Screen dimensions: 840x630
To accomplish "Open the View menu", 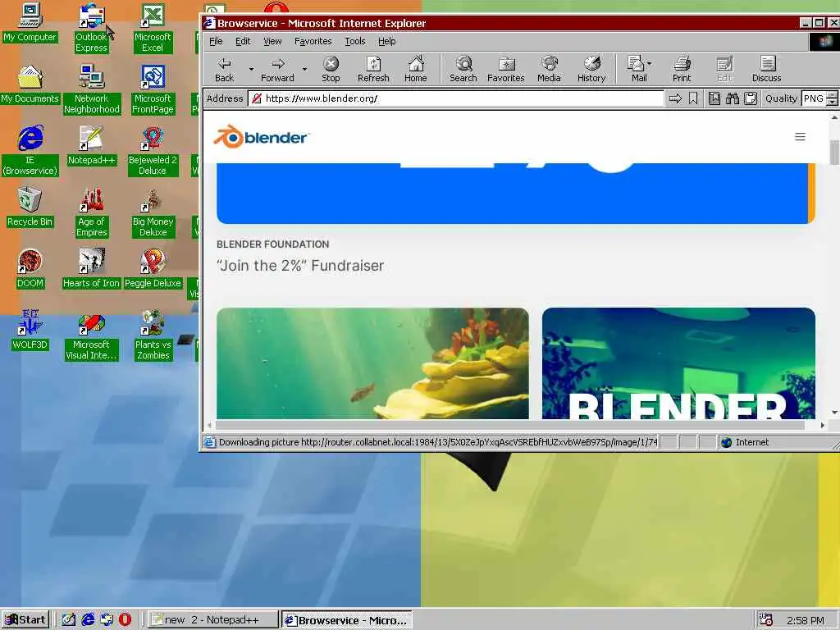I will coord(272,41).
